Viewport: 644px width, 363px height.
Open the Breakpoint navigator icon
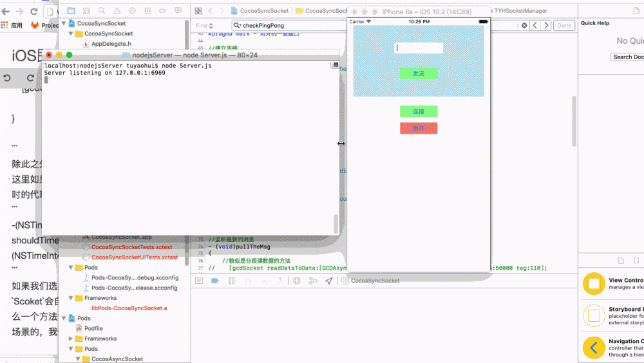point(163,11)
